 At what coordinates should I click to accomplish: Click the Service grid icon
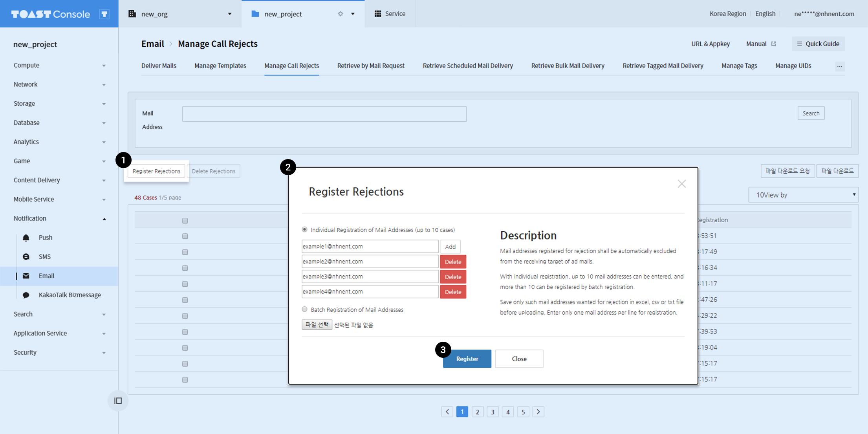tap(378, 14)
